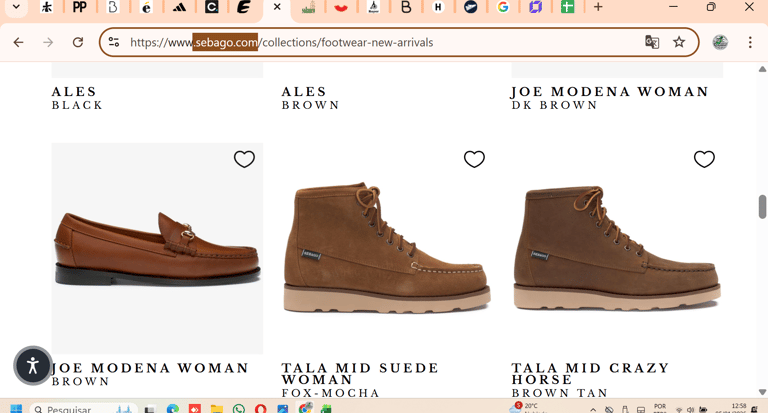Click the Pesquisar taskbar search box
Viewport: 768px width, 413px height.
point(83,408)
